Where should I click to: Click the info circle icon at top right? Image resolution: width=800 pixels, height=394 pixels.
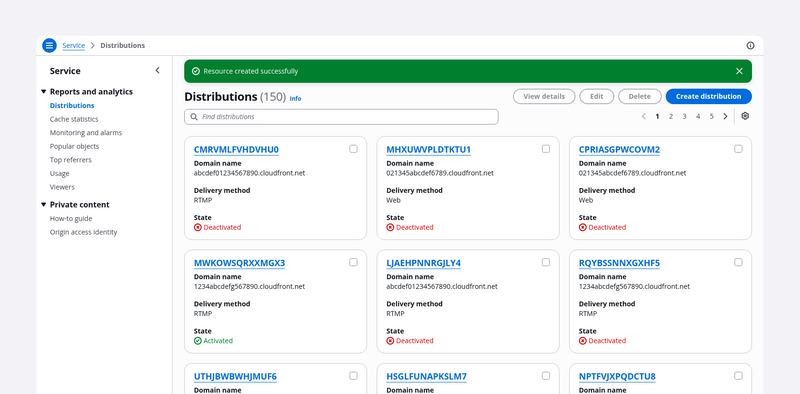750,45
